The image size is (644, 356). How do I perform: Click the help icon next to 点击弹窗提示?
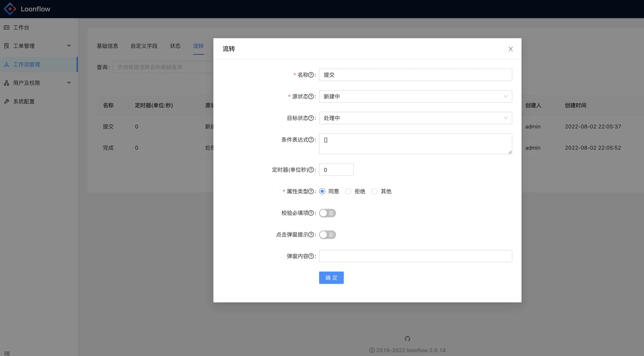311,235
